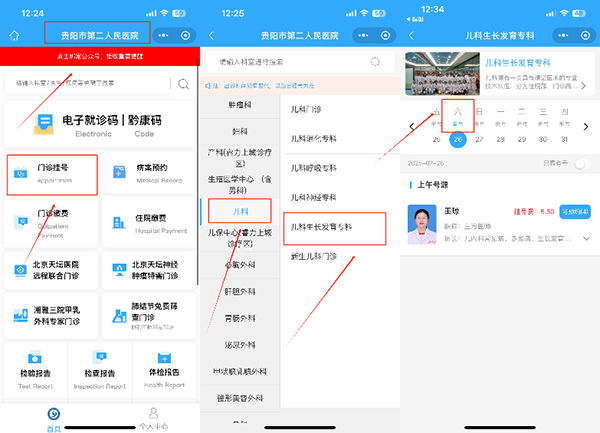Open 湘雅三院甲乳外科专家门诊
Screen dimensions: 600x433
pos(51,316)
